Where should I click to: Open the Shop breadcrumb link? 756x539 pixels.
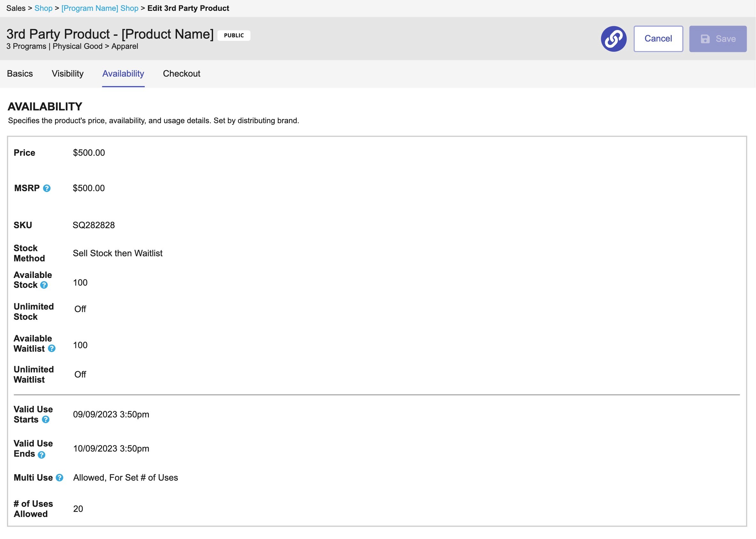(x=43, y=8)
